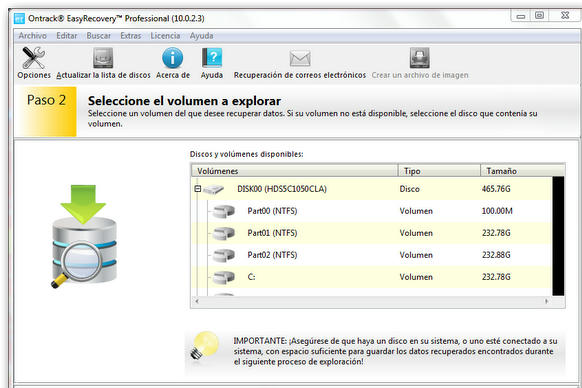582x388 pixels.
Task: Click the 232.88G size value
Action: (x=496, y=255)
